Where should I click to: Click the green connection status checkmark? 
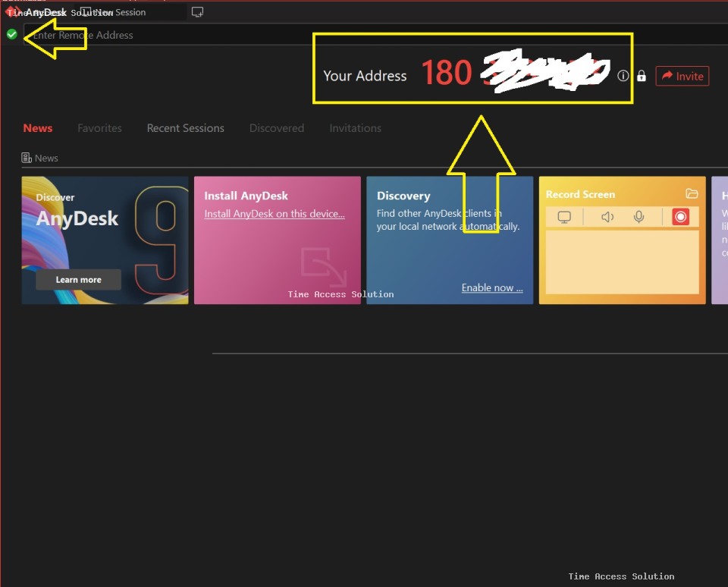click(11, 34)
